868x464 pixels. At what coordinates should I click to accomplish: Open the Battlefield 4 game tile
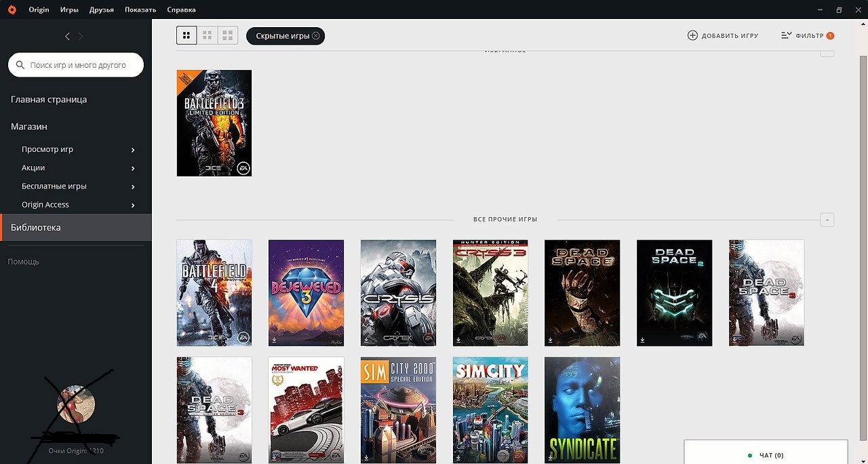[x=214, y=292]
